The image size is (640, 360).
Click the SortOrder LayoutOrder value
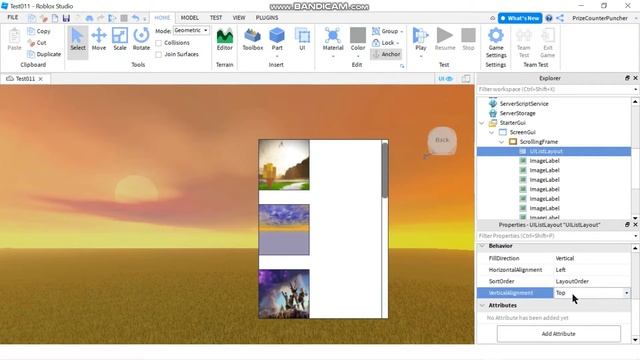592,281
